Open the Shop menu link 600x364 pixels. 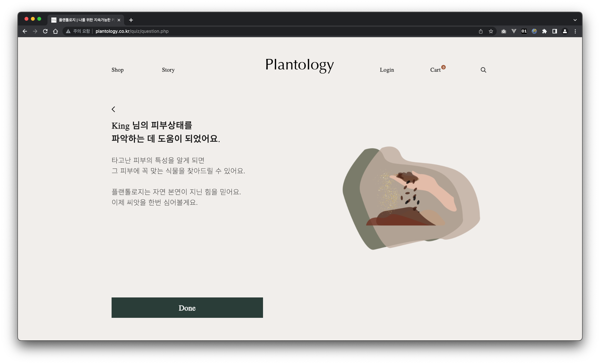click(118, 70)
